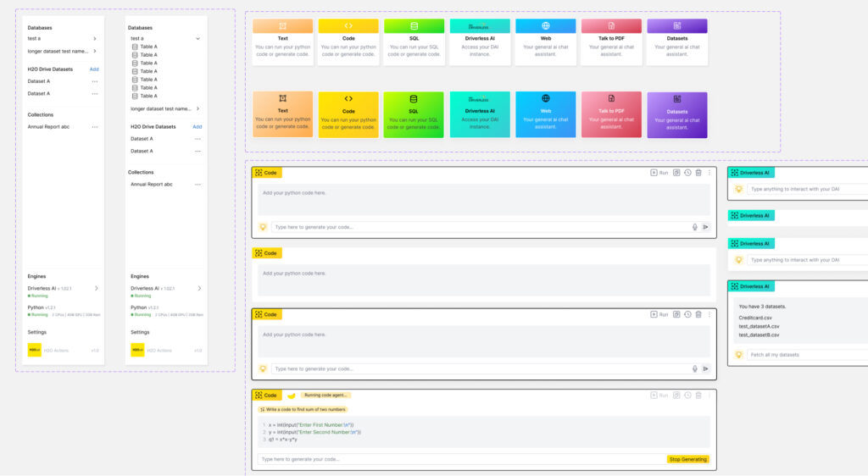Click the table icon of the first Table A entry
Image resolution: width=868 pixels, height=476 pixels.
tap(135, 47)
